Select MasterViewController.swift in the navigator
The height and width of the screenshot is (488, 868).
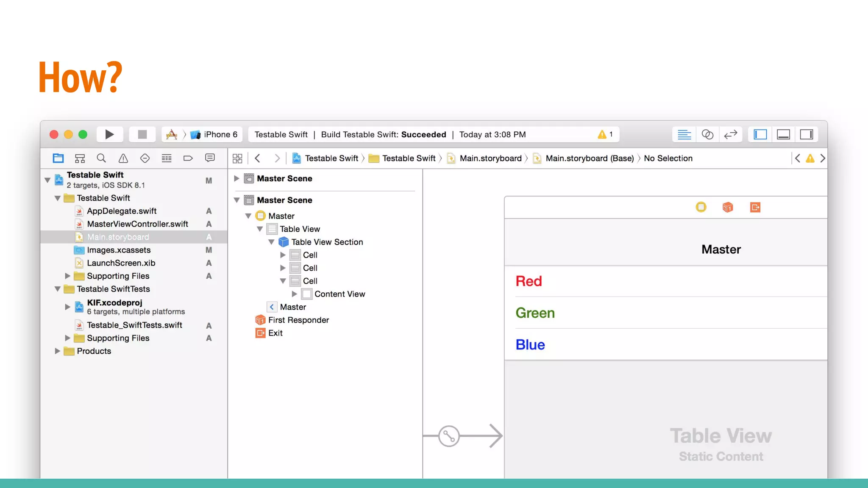pyautogui.click(x=137, y=224)
